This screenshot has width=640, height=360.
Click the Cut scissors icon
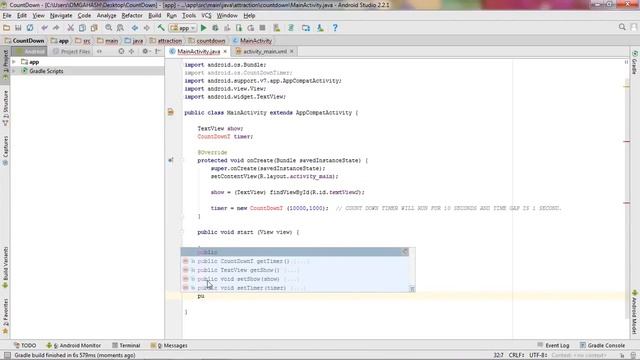[70, 28]
